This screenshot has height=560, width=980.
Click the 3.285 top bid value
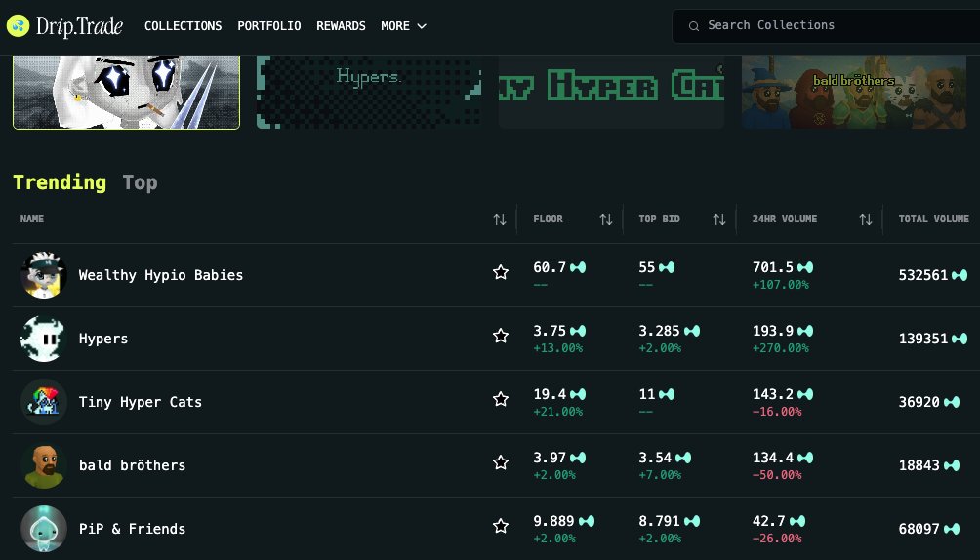pos(659,331)
